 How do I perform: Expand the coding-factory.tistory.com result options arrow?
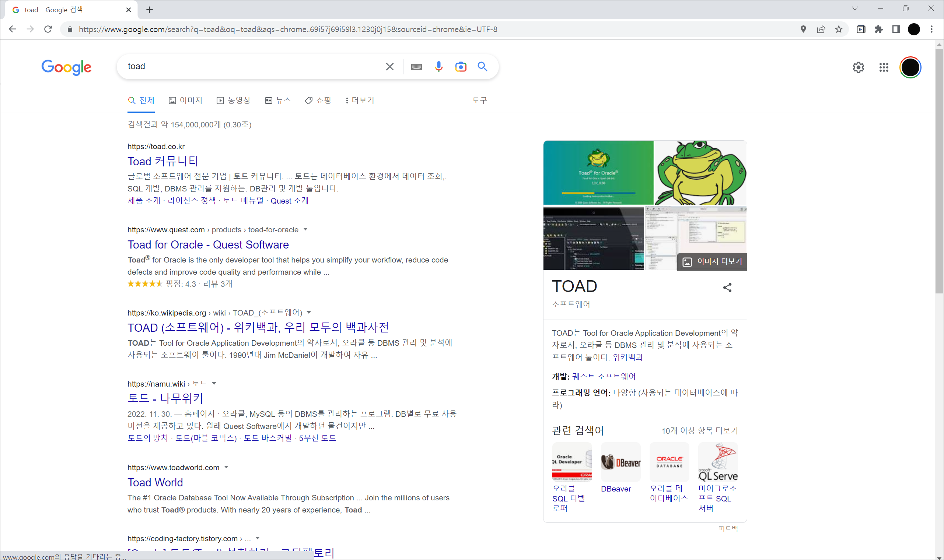click(258, 538)
